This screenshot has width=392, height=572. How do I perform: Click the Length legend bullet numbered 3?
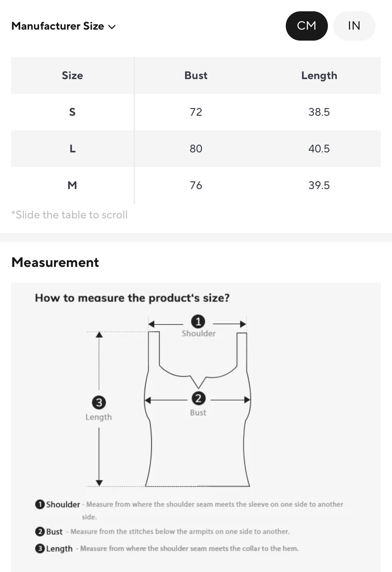tap(40, 548)
